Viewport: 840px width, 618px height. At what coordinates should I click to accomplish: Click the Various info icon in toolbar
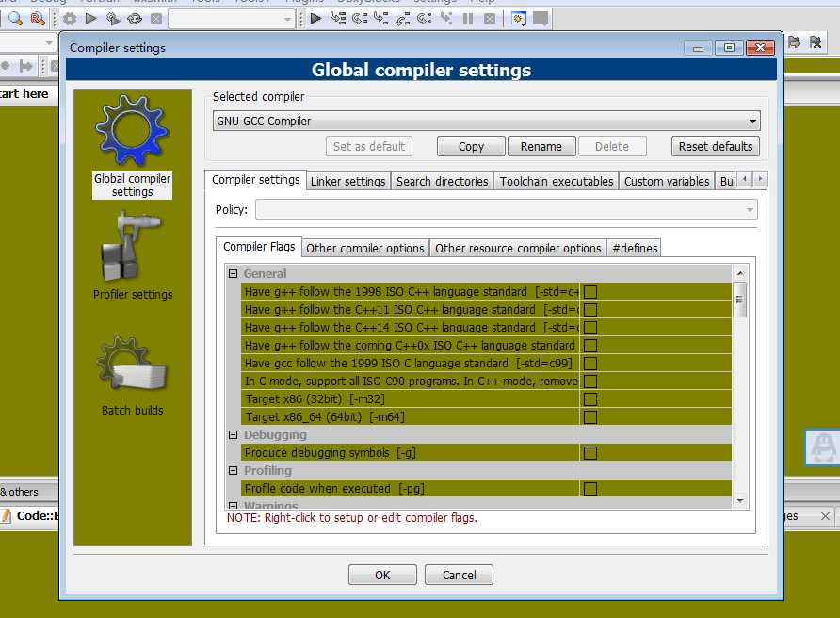tap(541, 19)
